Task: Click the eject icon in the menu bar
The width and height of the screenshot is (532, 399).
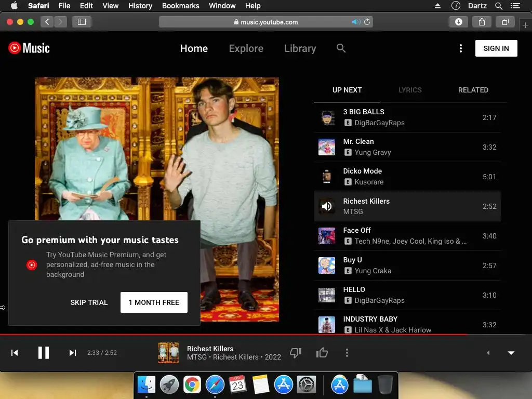Action: tap(437, 6)
